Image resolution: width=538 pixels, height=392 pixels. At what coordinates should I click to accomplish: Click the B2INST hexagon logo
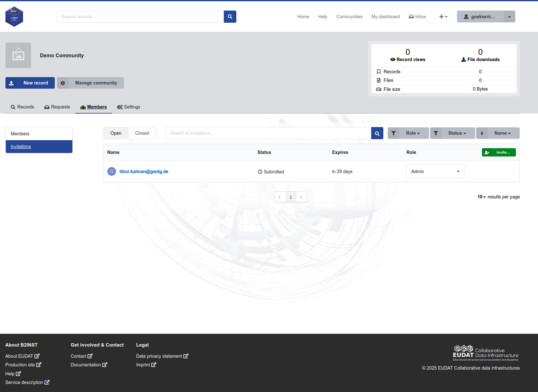tap(14, 17)
